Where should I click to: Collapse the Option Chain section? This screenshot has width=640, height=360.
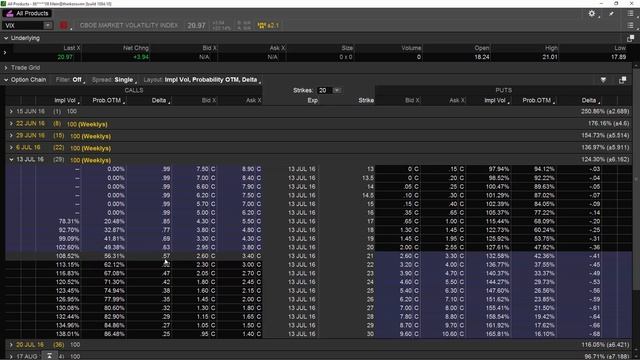point(6,80)
